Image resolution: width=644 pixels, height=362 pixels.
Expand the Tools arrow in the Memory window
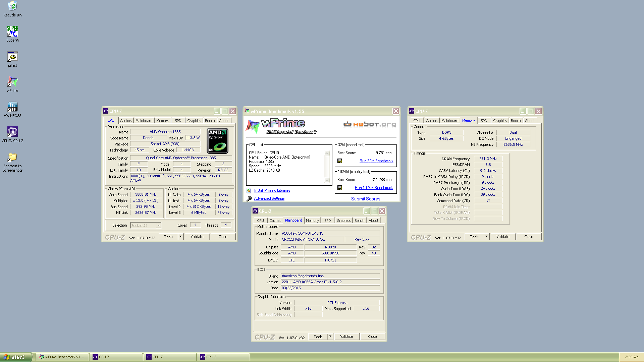coord(486,237)
